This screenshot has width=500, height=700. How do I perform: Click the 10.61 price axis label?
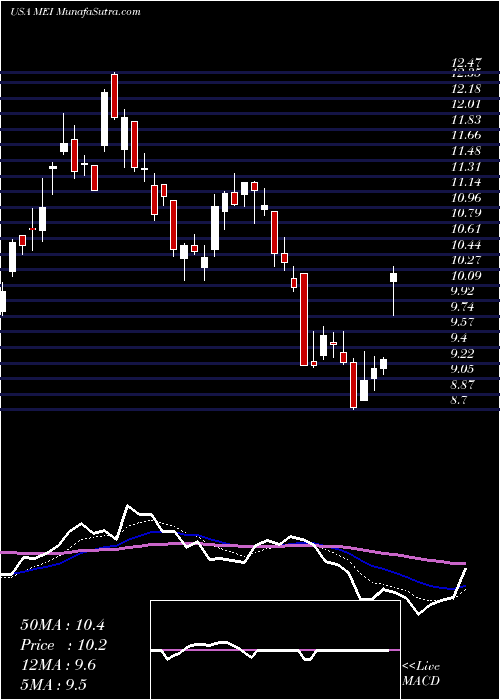coord(466,229)
